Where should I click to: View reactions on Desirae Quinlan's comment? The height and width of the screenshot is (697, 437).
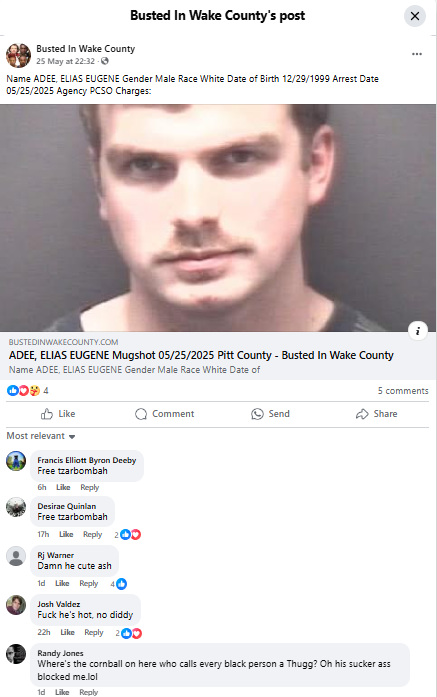(128, 535)
